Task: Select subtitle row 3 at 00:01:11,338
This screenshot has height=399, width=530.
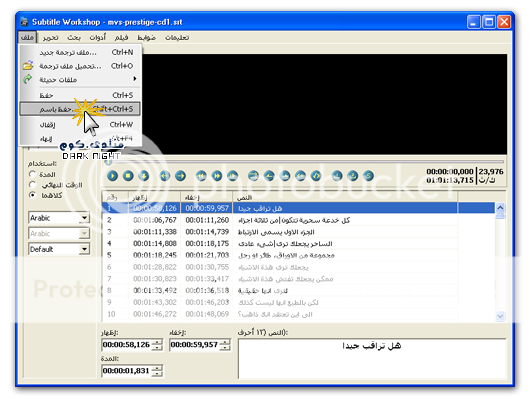Action: click(x=298, y=232)
